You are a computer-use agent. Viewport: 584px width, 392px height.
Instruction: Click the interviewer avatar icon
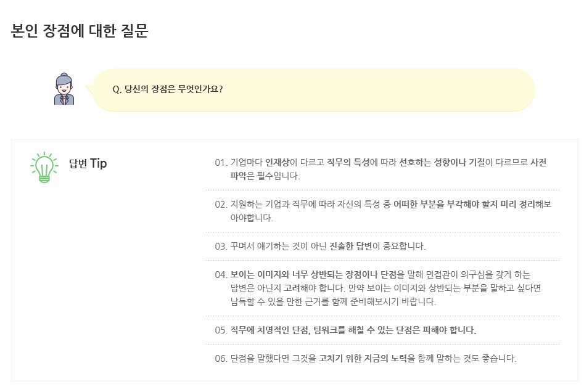pyautogui.click(x=64, y=89)
